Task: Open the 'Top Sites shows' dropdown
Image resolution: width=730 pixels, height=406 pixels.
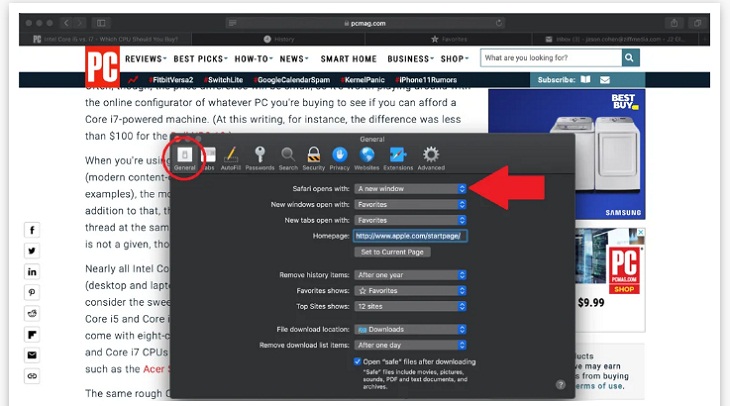Action: [x=410, y=306]
